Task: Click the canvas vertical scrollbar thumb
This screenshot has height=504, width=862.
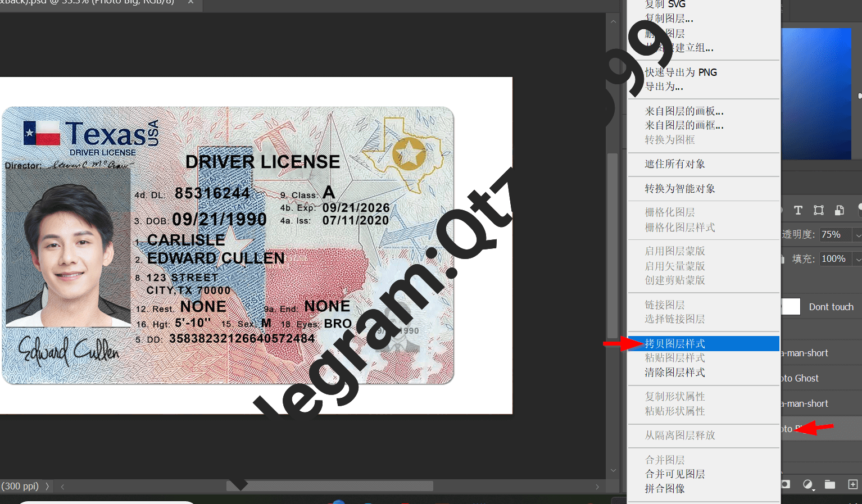Action: [x=613, y=246]
